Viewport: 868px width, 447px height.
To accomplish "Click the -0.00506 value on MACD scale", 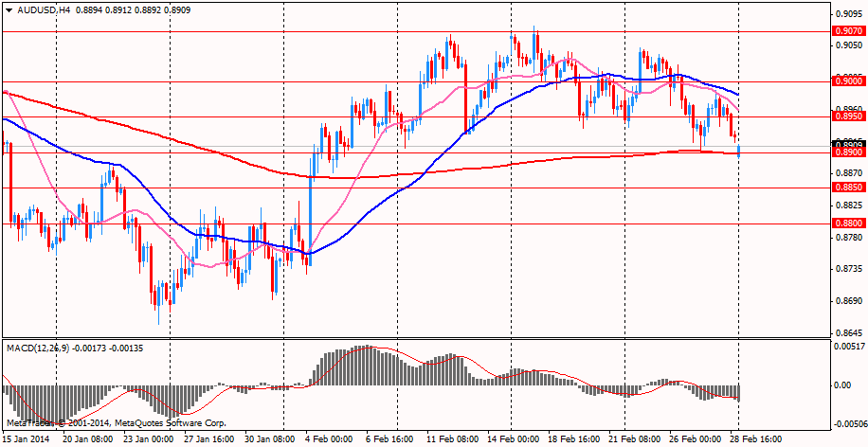I will (850, 423).
